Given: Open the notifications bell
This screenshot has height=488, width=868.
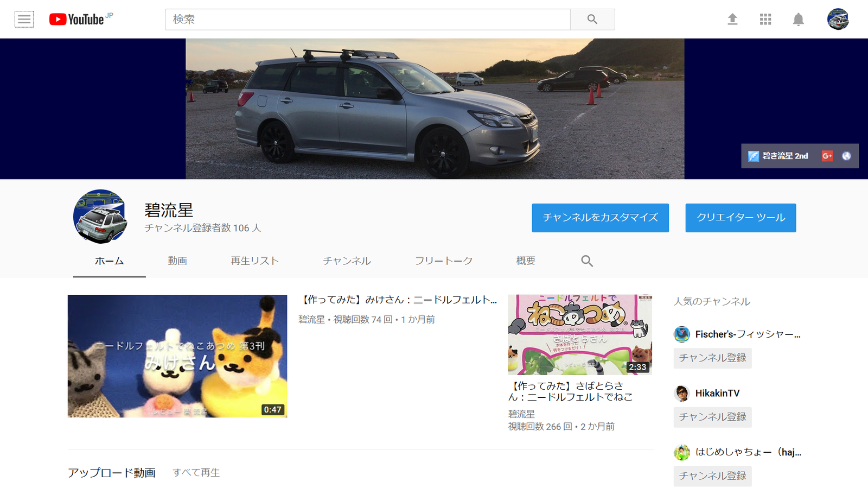Looking at the screenshot, I should [798, 20].
